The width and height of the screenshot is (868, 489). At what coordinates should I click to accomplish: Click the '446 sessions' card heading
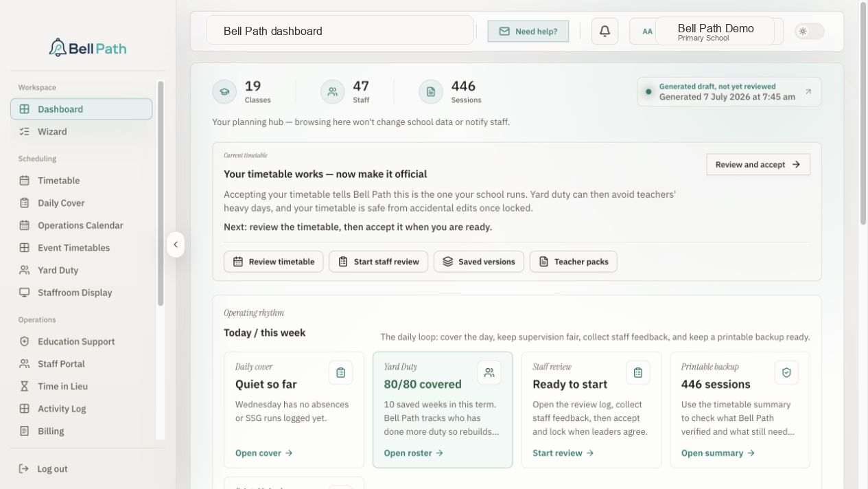click(716, 385)
